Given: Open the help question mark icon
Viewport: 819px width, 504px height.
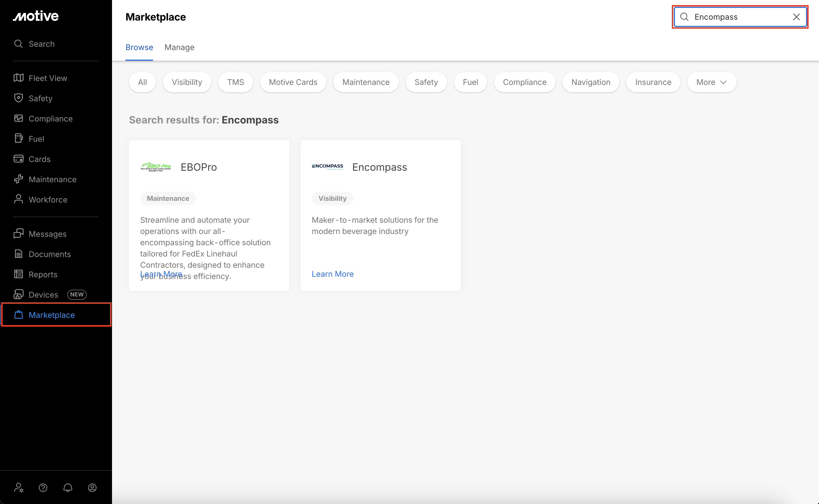Looking at the screenshot, I should (x=43, y=488).
